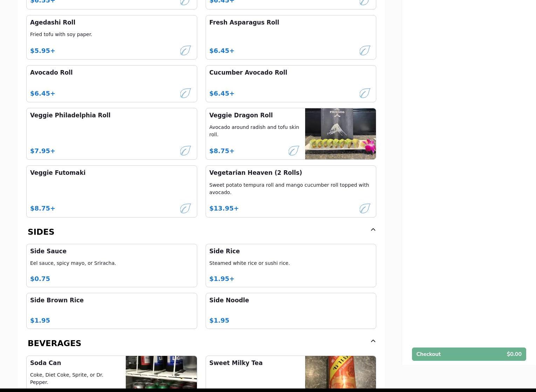Screen dimensions: 536x392
Task: Open the Veggie Dragon Roll photo
Action: (341, 134)
